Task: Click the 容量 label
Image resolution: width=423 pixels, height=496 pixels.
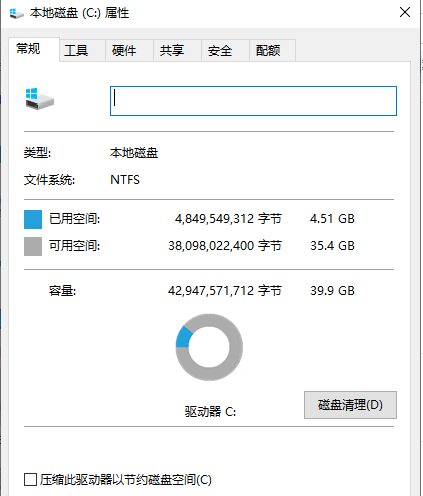Action: (62, 291)
